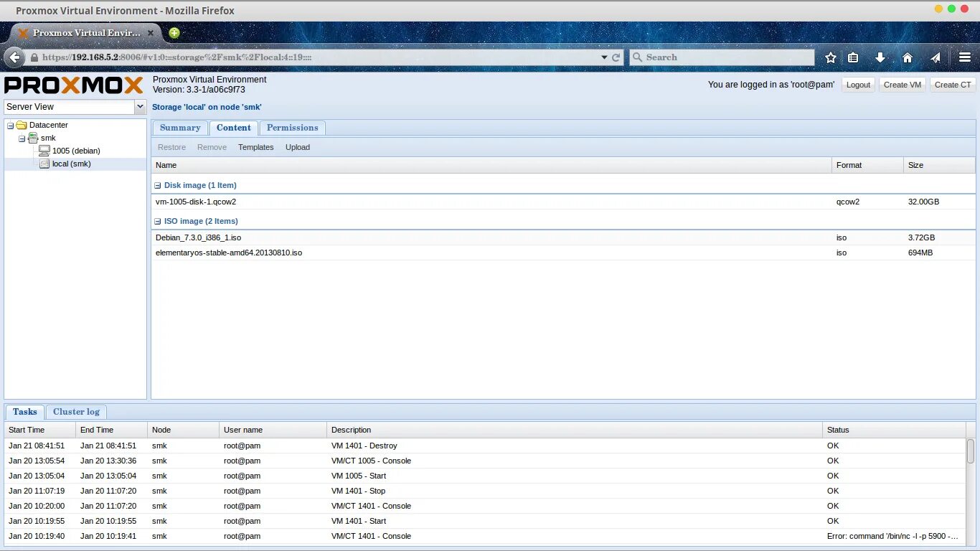
Task: Select the elementaryos-stable-amd64.20130810.iso row
Action: point(563,253)
